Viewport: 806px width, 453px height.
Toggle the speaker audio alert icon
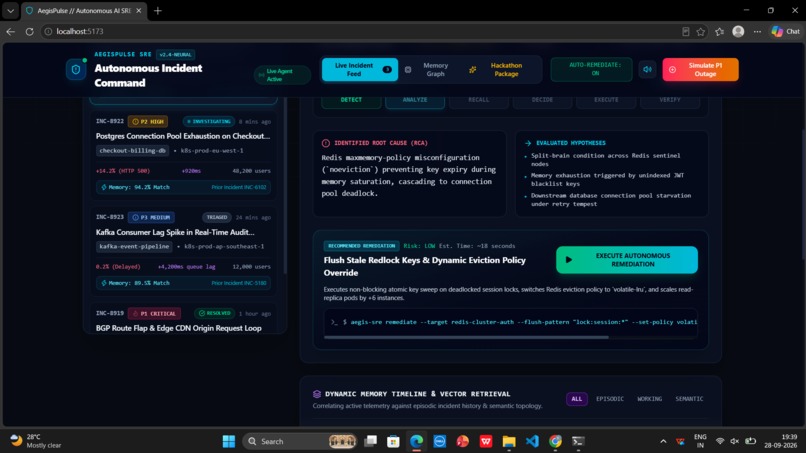pyautogui.click(x=647, y=69)
